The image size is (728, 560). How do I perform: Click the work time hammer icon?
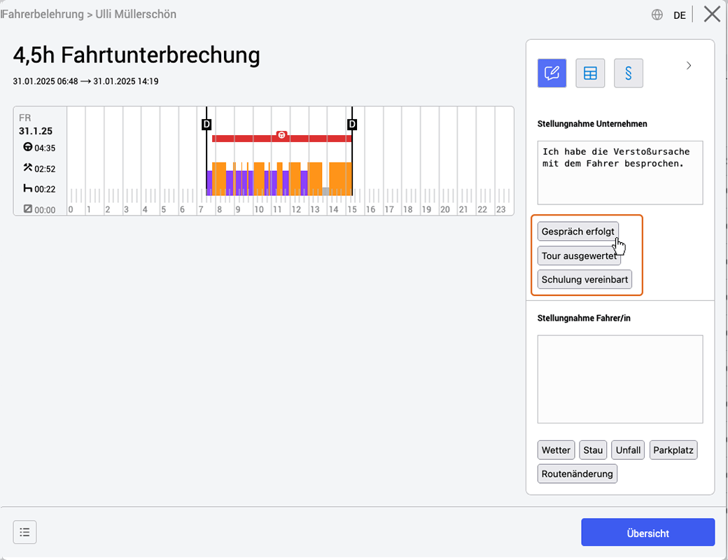tap(28, 167)
